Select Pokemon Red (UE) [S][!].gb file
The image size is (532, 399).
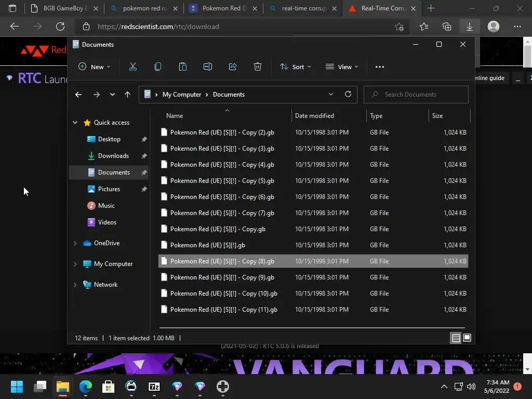313,245
